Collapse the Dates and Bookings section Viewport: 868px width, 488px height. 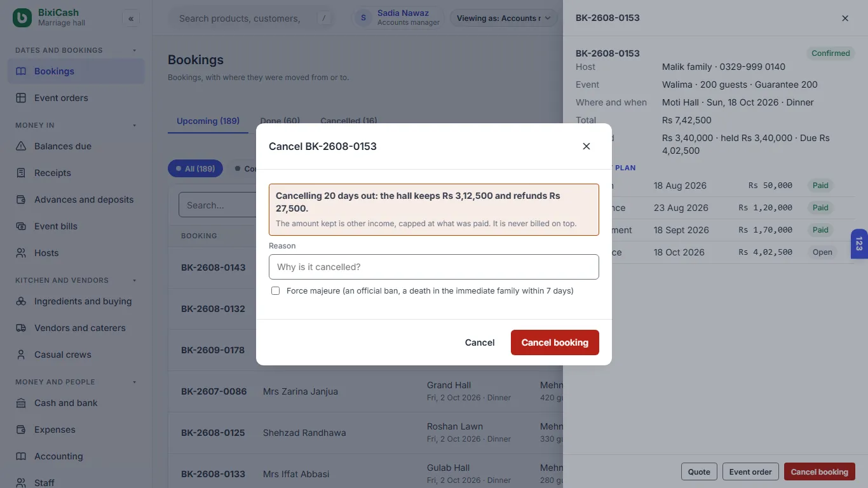pyautogui.click(x=134, y=50)
